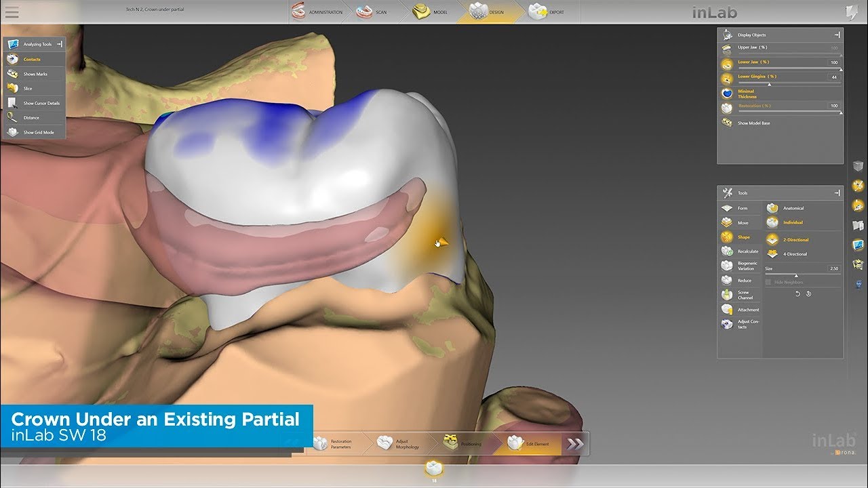Image resolution: width=868 pixels, height=488 pixels.
Task: Click the Recalculate tool
Action: [x=739, y=251]
